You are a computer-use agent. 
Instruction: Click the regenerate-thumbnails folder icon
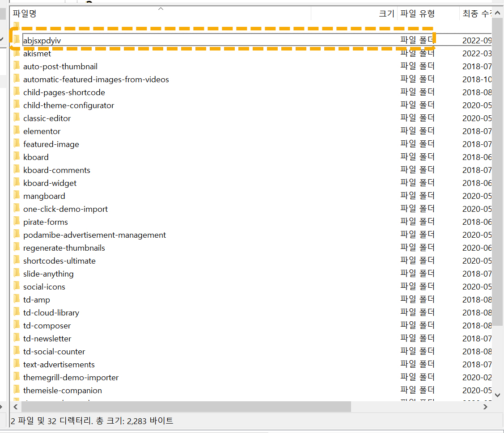[x=17, y=248]
